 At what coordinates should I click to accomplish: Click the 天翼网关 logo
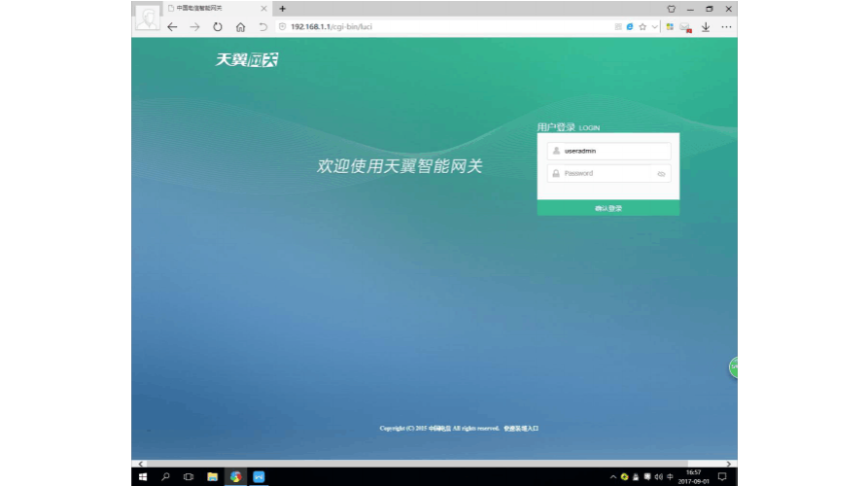point(247,60)
